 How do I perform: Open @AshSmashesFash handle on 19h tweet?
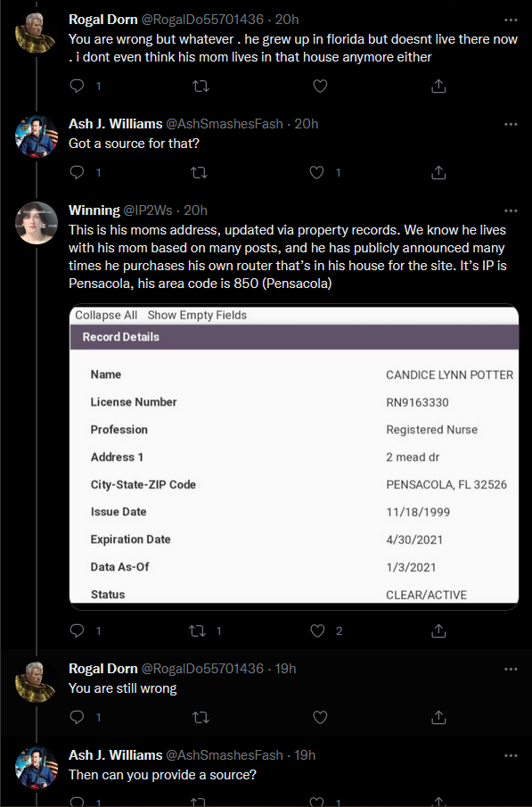(225, 755)
